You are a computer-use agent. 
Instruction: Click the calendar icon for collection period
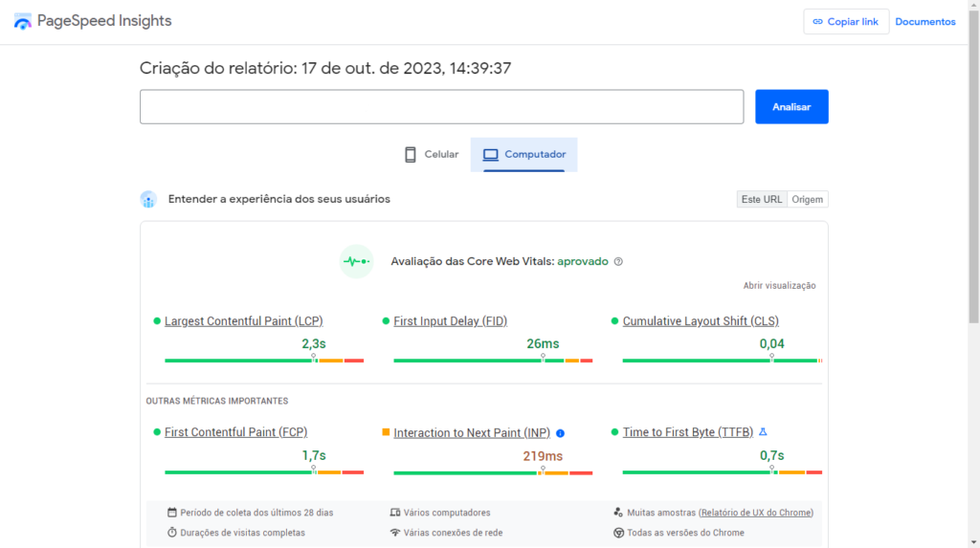pyautogui.click(x=172, y=513)
